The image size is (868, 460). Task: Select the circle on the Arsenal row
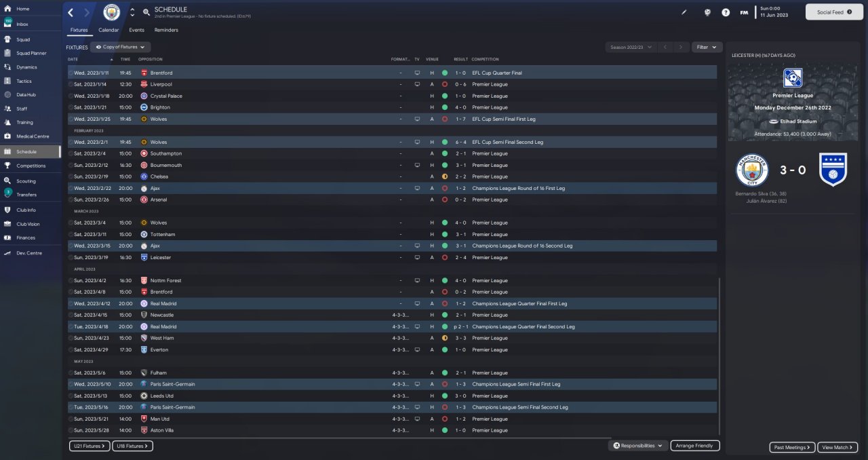coord(71,199)
